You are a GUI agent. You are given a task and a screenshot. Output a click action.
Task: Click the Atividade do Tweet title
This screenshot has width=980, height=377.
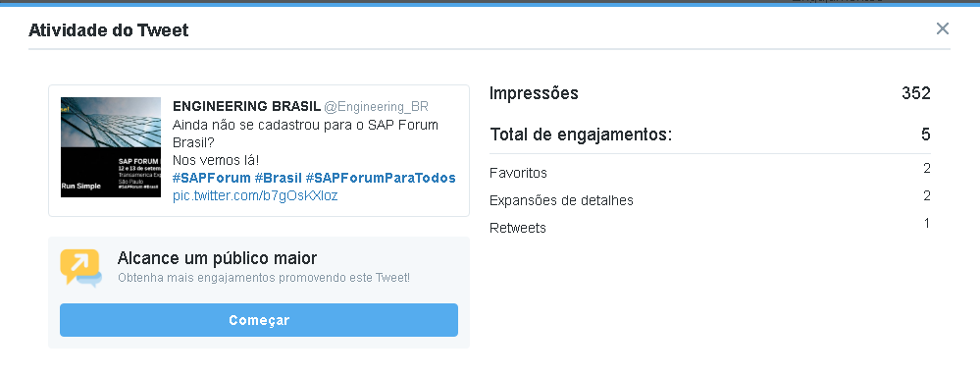109,30
